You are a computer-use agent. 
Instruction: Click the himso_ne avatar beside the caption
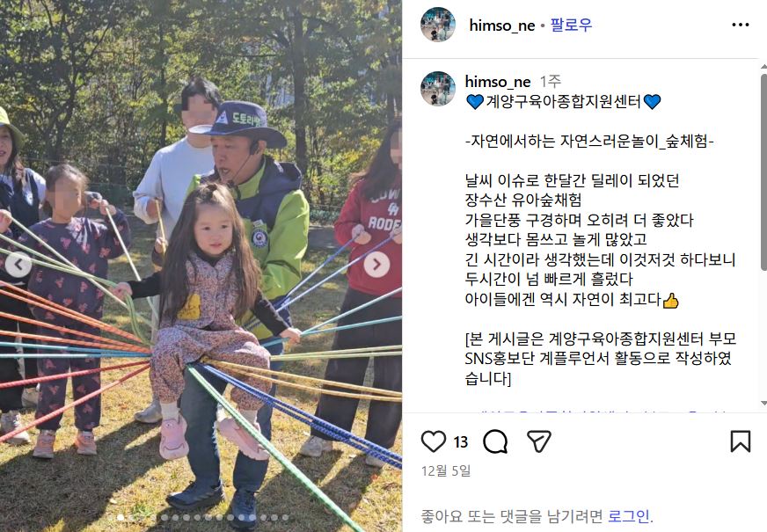point(438,89)
